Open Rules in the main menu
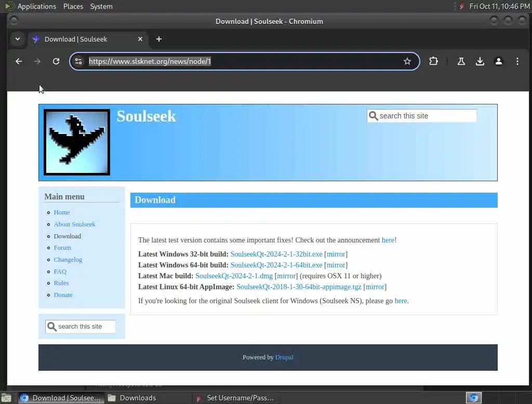Image resolution: width=532 pixels, height=404 pixels. pos(61,283)
